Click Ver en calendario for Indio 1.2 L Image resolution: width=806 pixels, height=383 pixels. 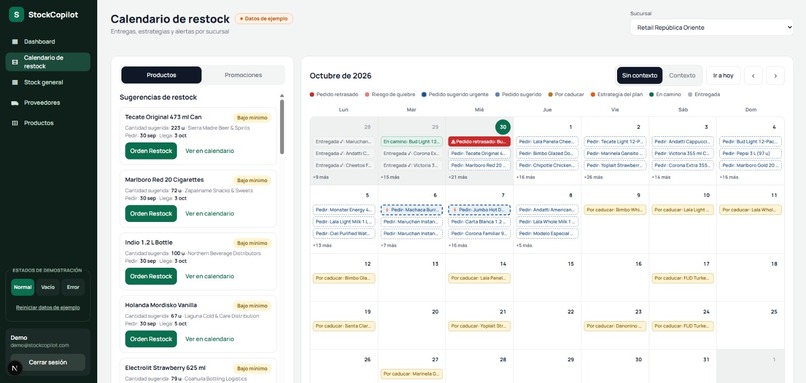210,276
